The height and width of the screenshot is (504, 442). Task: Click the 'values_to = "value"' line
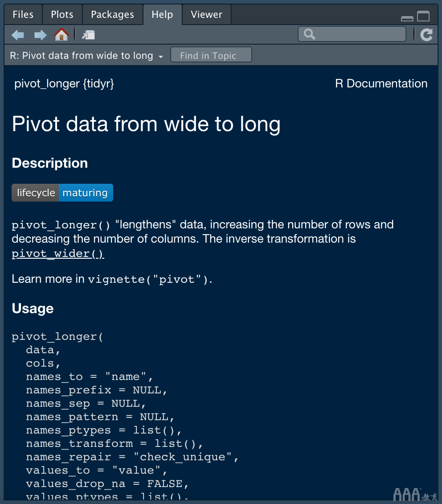coord(96,471)
